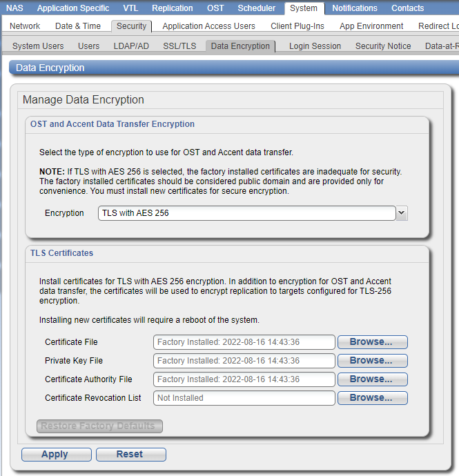Open the Date & Time tab

pos(78,26)
